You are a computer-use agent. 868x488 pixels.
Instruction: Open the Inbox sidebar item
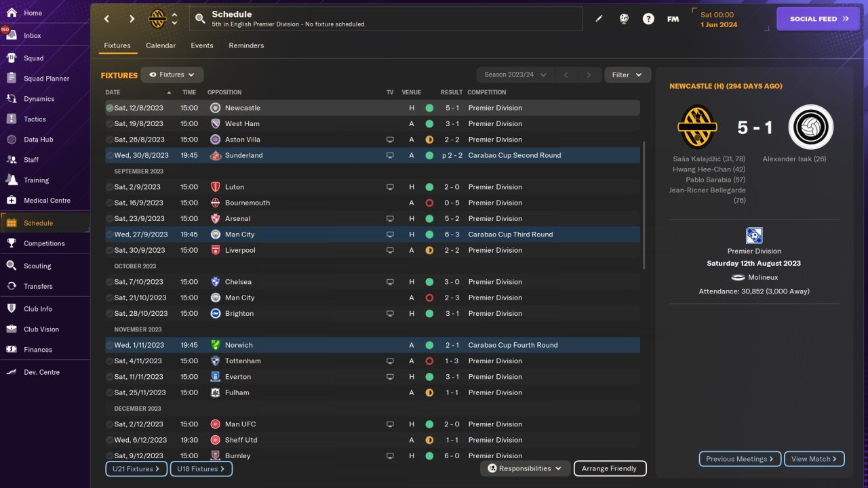pyautogui.click(x=45, y=35)
